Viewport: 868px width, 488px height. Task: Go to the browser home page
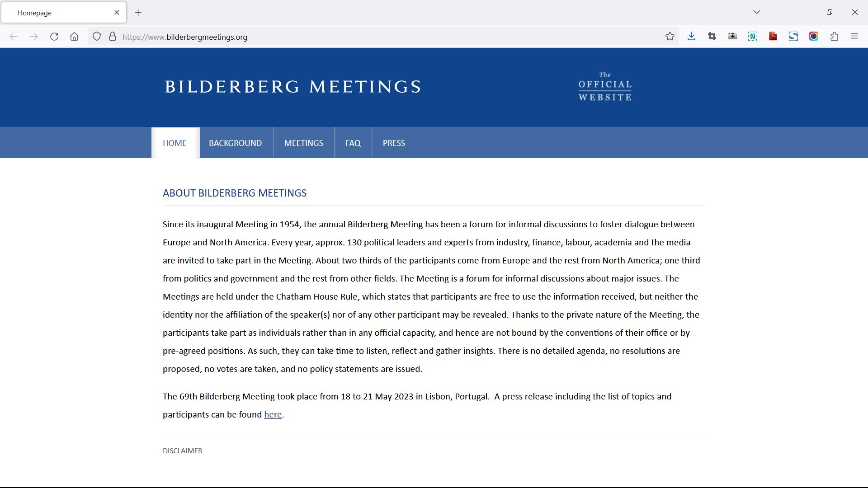[75, 37]
